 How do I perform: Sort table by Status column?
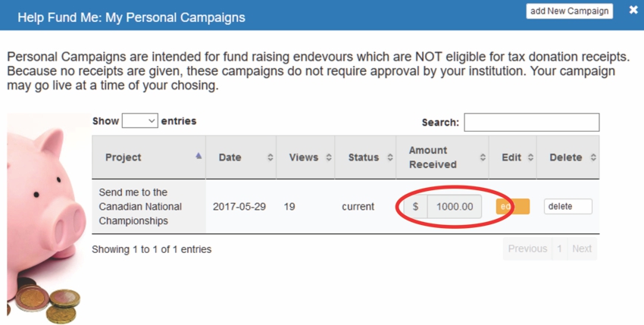click(365, 158)
